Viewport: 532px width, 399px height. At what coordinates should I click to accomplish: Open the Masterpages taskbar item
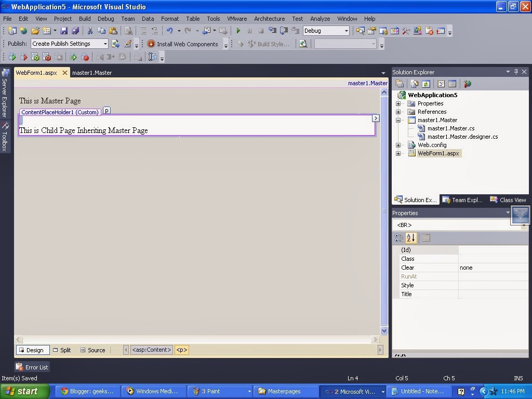tap(287, 391)
